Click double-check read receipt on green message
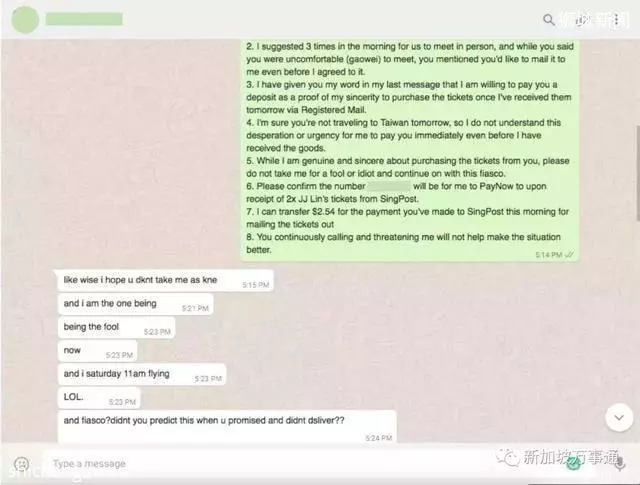Screen dimensions: 640x485 569,255
